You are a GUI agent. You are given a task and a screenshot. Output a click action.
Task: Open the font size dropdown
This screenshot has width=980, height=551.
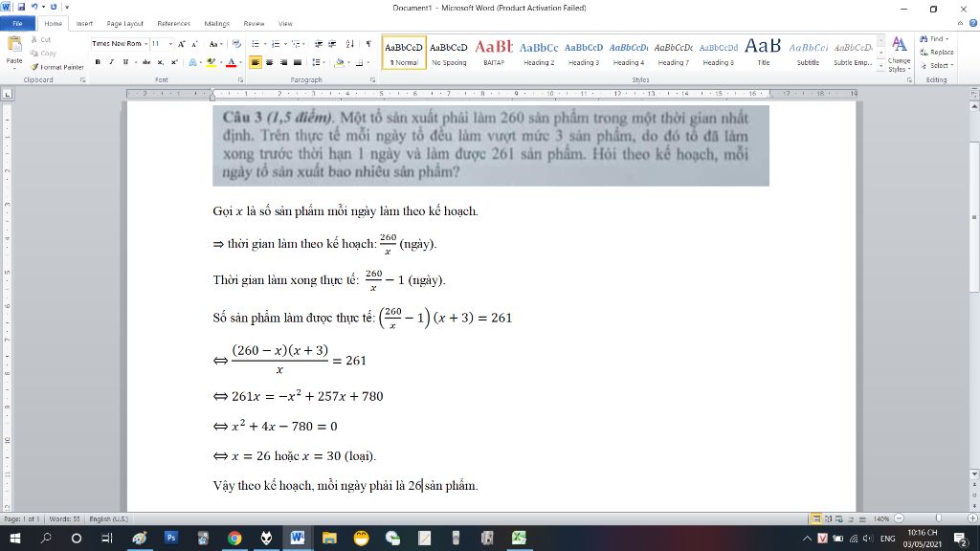(170, 44)
